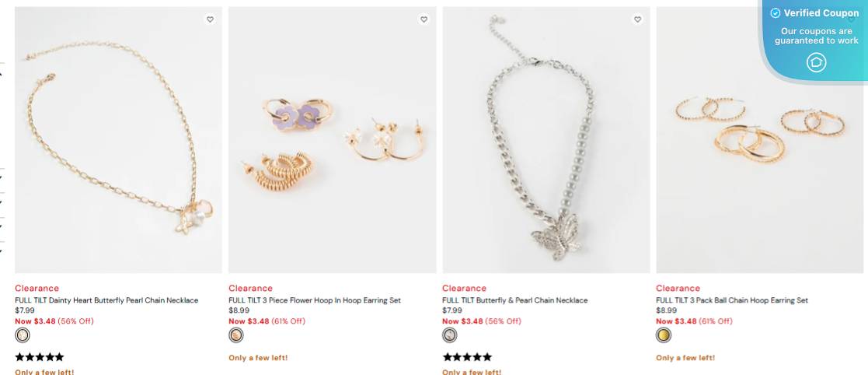View the flower hoop earrings product photo
Image resolution: width=868 pixels, height=375 pixels.
(332, 140)
